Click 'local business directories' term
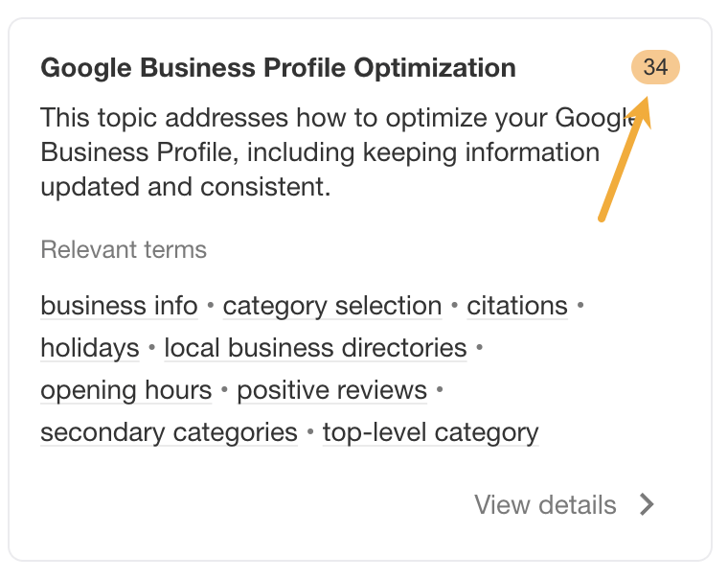 (x=315, y=348)
